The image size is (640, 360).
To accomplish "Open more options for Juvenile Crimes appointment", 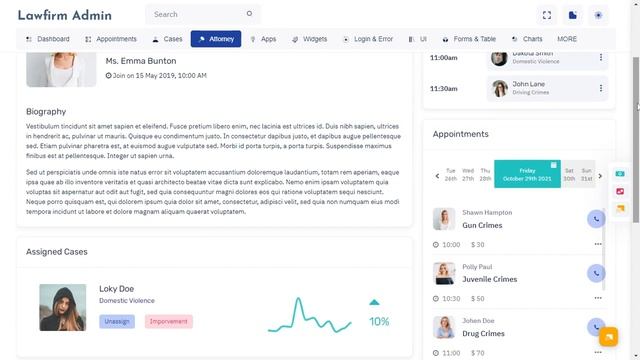I will (598, 298).
